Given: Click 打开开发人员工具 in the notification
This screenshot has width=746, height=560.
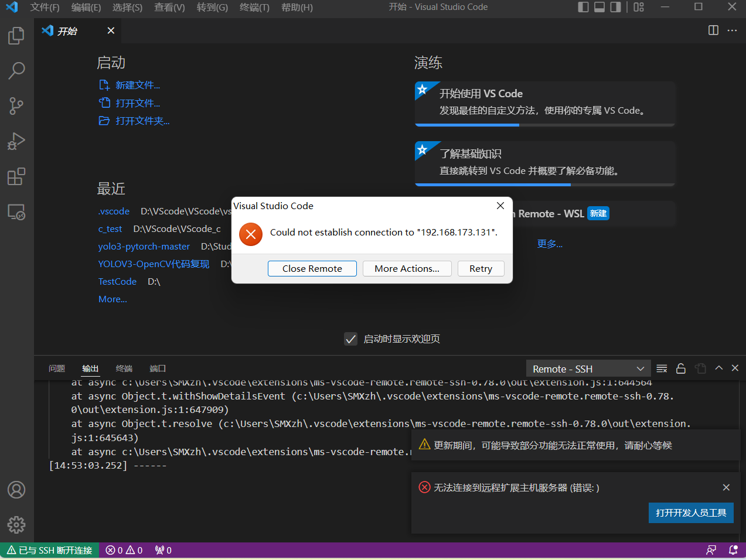Looking at the screenshot, I should (x=691, y=513).
